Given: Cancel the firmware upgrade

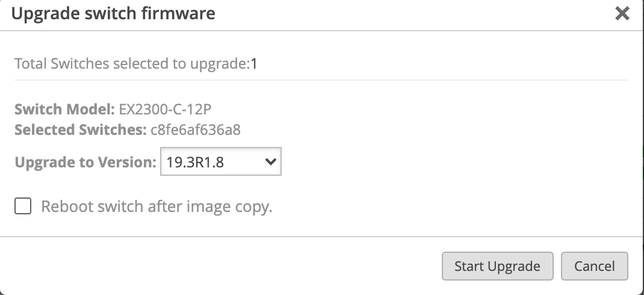Looking at the screenshot, I should point(594,266).
